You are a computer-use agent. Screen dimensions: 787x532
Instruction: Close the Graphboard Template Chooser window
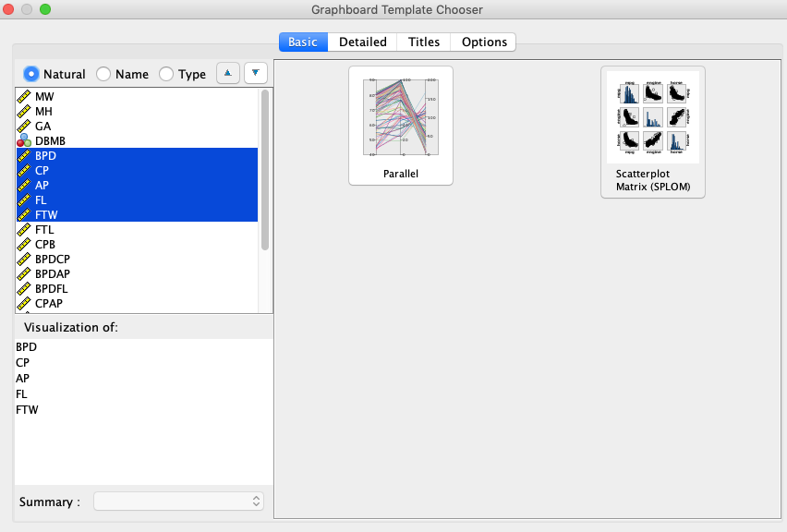(x=8, y=9)
